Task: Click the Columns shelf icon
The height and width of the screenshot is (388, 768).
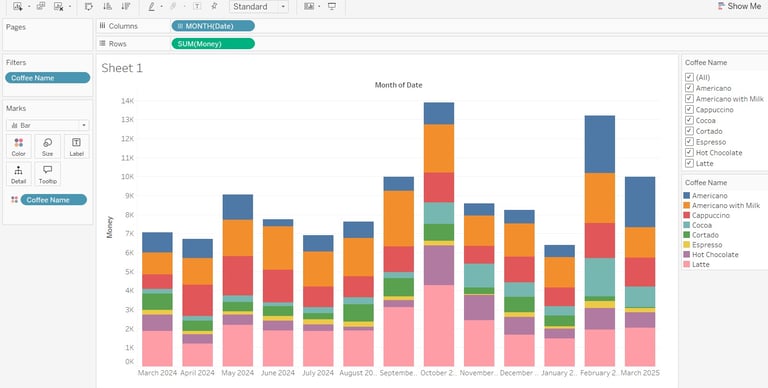Action: point(102,26)
